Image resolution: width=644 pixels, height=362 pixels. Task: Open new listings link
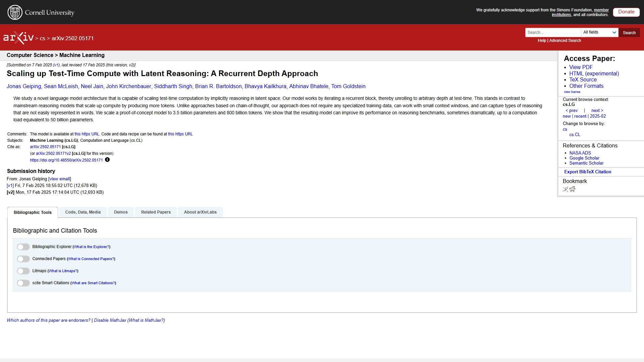click(x=567, y=116)
